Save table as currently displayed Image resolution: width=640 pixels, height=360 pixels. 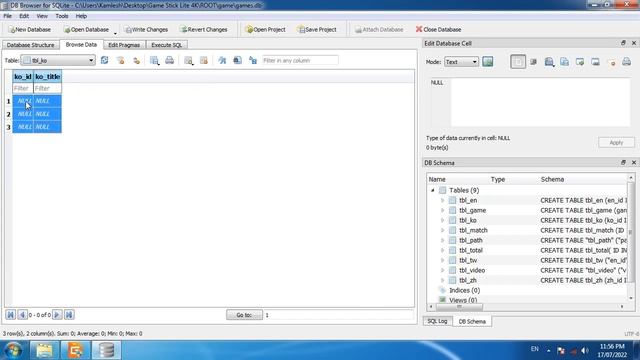(x=154, y=60)
